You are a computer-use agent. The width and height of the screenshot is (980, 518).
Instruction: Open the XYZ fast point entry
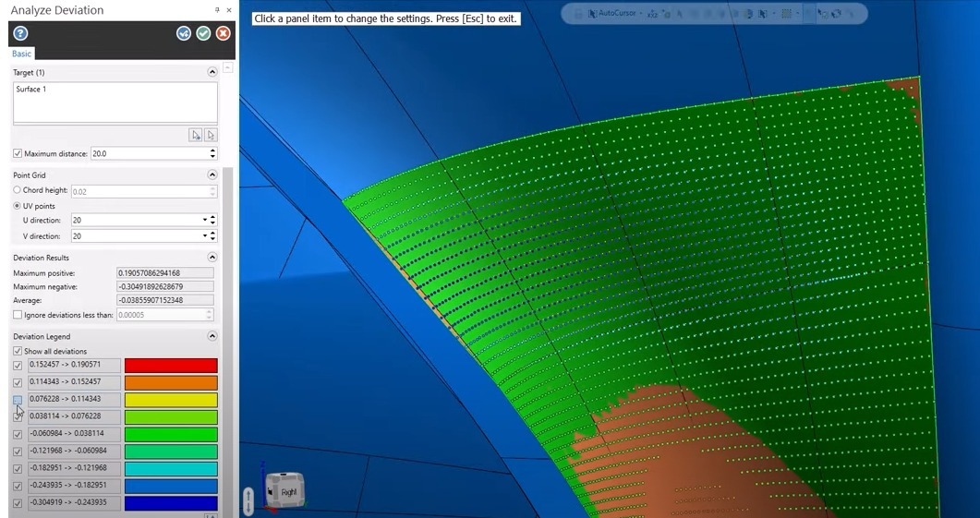tap(652, 13)
